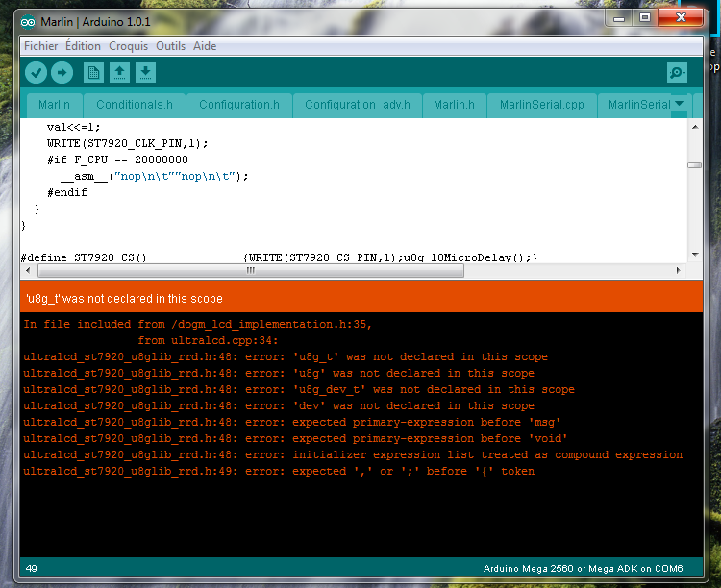
Task: Click the "'u8g' was not declared" console error
Action: 279,374
